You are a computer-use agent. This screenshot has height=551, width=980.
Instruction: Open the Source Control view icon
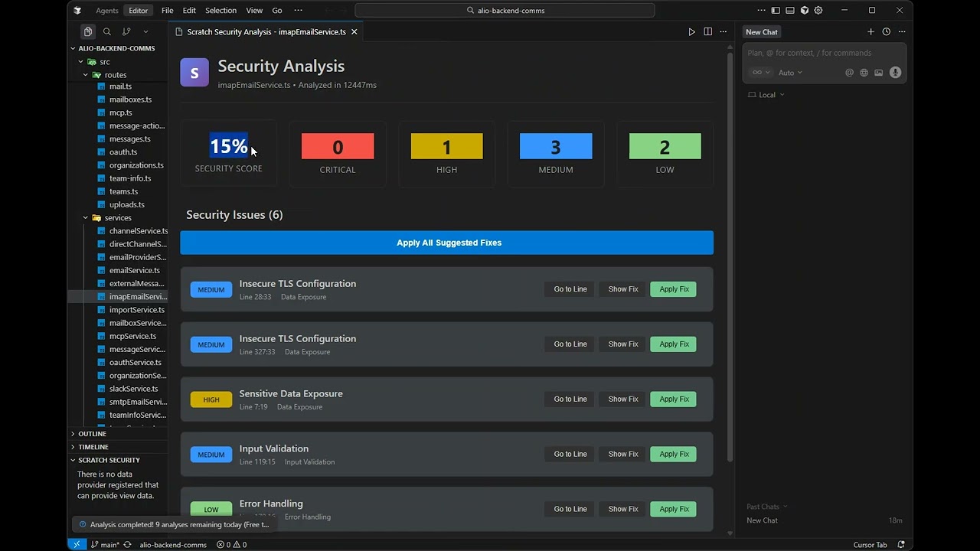(126, 31)
